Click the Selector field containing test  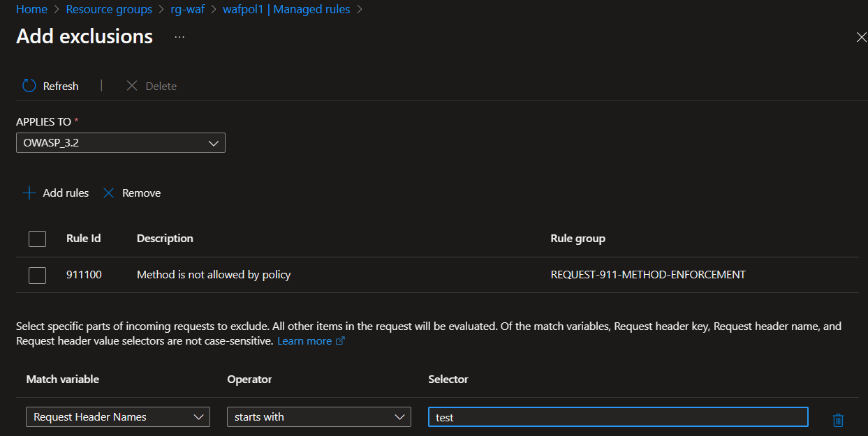[x=618, y=417]
